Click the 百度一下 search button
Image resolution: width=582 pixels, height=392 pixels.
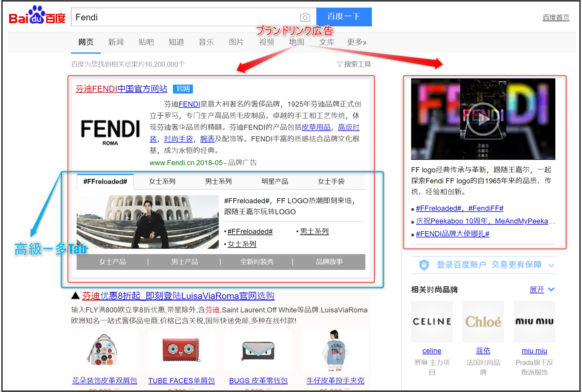(344, 17)
